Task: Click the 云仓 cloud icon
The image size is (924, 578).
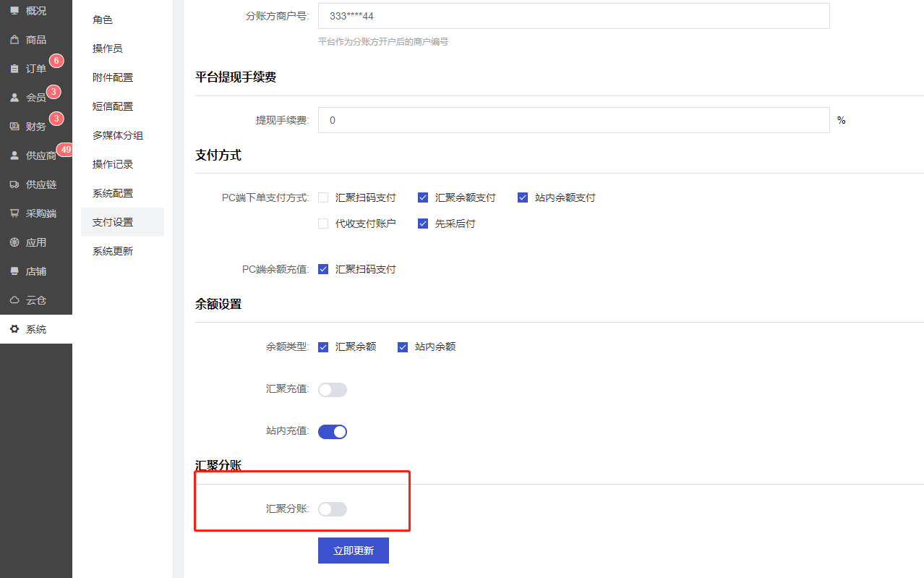Action: [14, 300]
